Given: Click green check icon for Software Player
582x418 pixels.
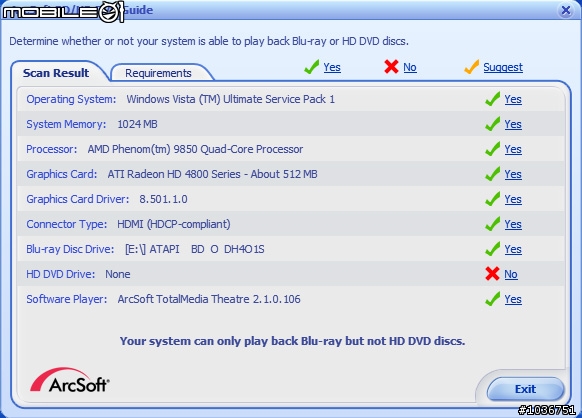Looking at the screenshot, I should click(x=493, y=299).
